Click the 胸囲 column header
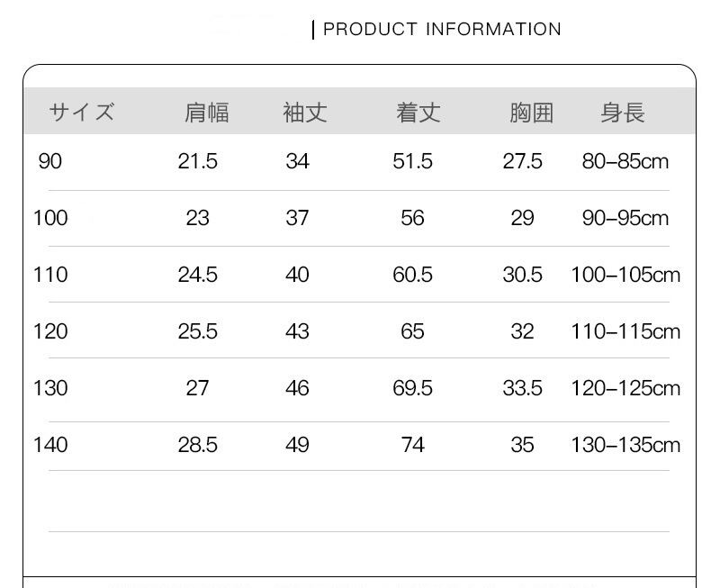The width and height of the screenshot is (720, 588). (x=531, y=113)
